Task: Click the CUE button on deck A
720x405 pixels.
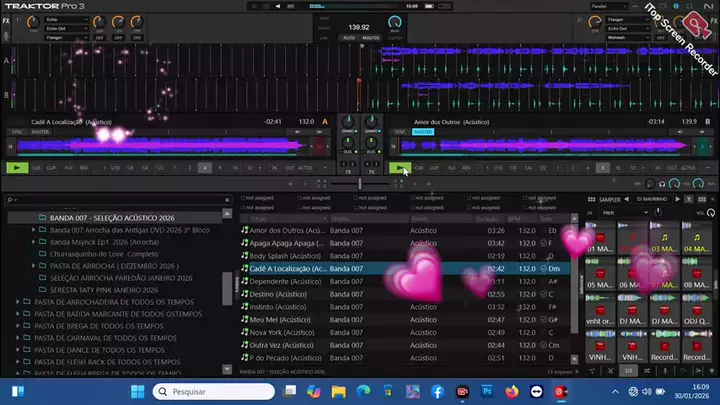Action: tap(36, 168)
